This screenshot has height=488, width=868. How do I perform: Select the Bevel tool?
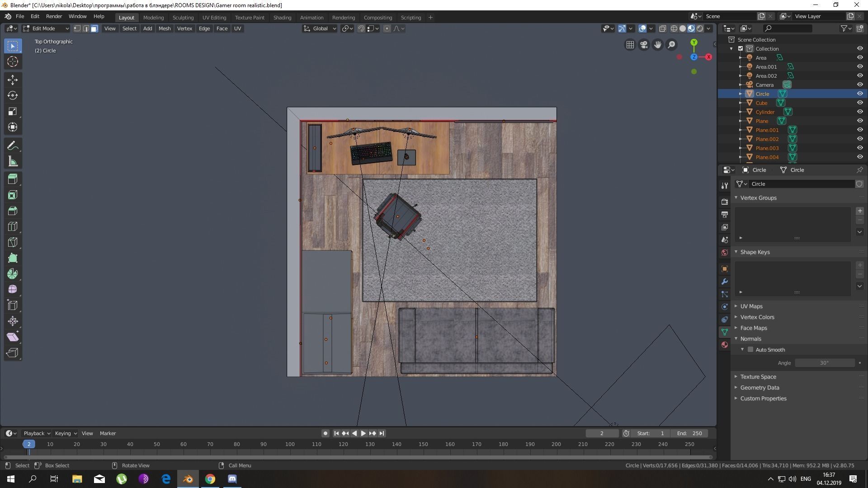[13, 211]
